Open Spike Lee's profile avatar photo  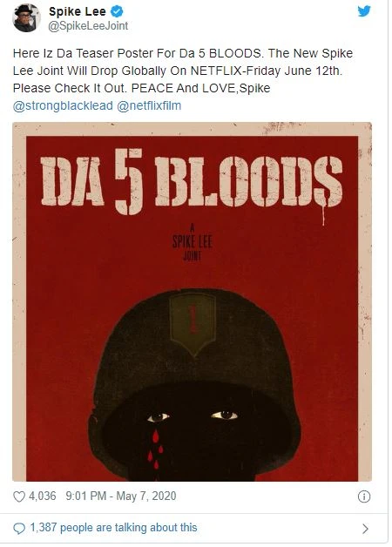coord(26,18)
